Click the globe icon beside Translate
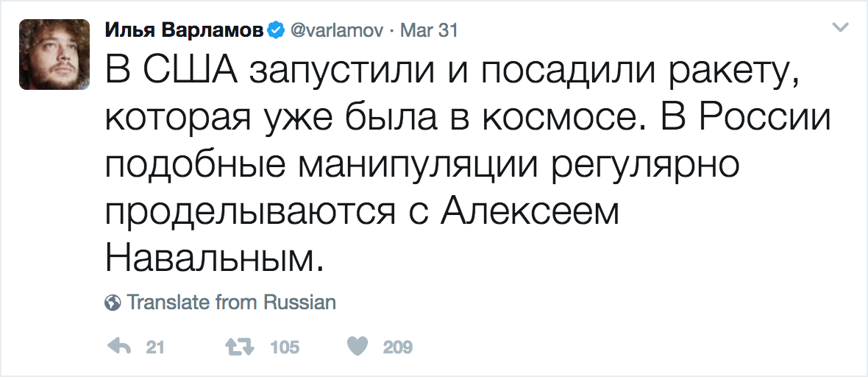This screenshot has height=377, width=868. click(113, 302)
